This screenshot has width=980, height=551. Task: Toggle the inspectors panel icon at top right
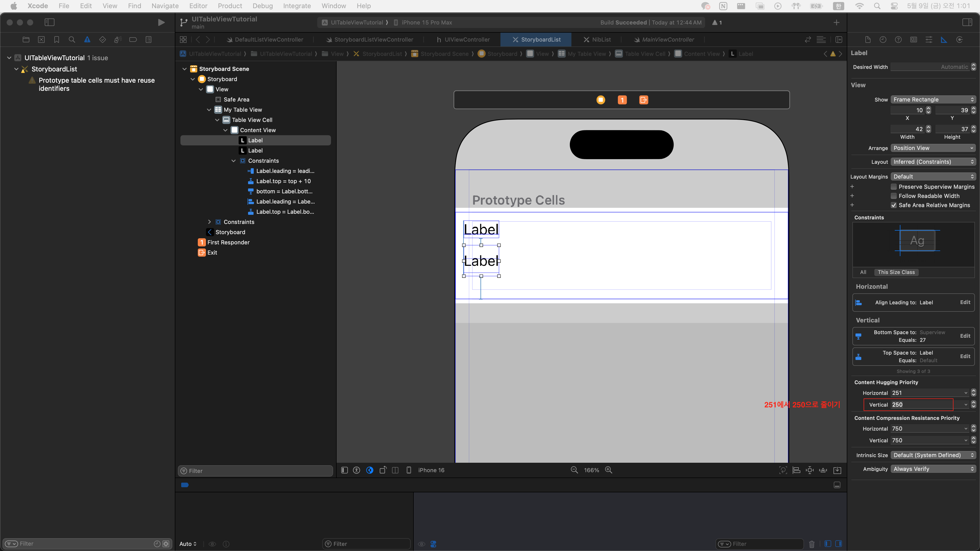(967, 22)
